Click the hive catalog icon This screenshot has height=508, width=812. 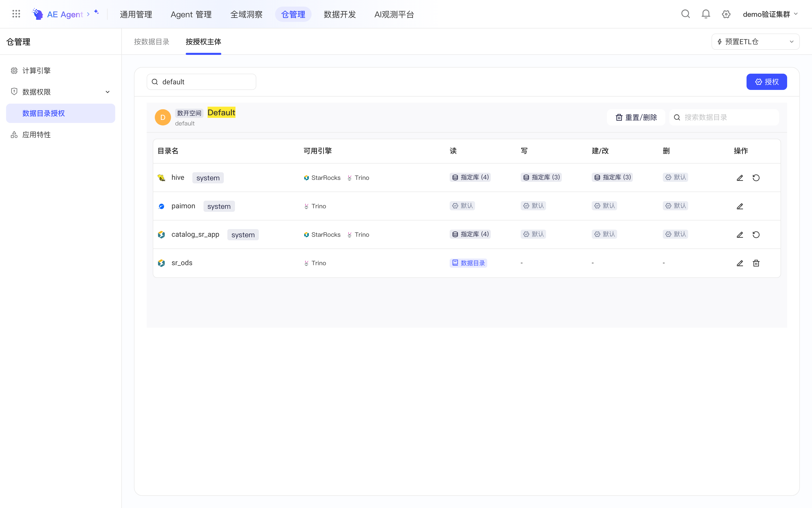click(161, 178)
